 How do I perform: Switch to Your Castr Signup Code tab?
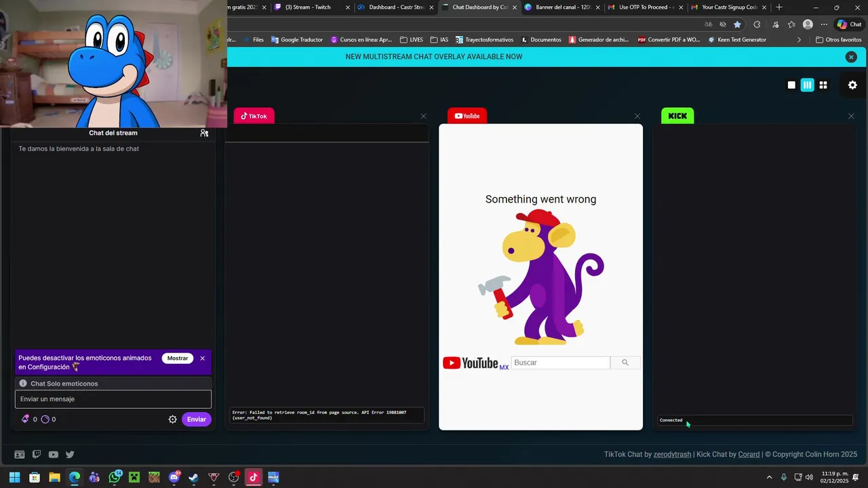tap(728, 7)
